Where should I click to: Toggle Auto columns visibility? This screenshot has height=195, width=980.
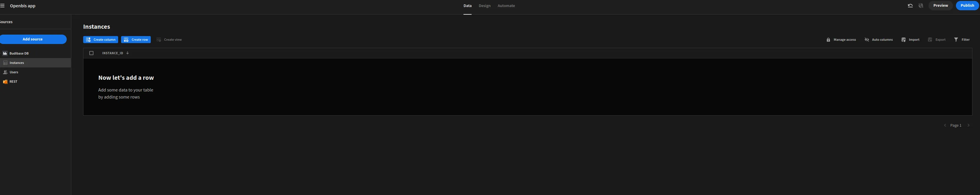point(878,40)
